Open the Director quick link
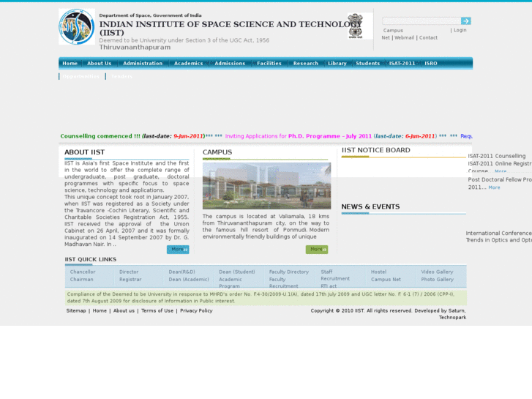This screenshot has width=532, height=399. (129, 272)
